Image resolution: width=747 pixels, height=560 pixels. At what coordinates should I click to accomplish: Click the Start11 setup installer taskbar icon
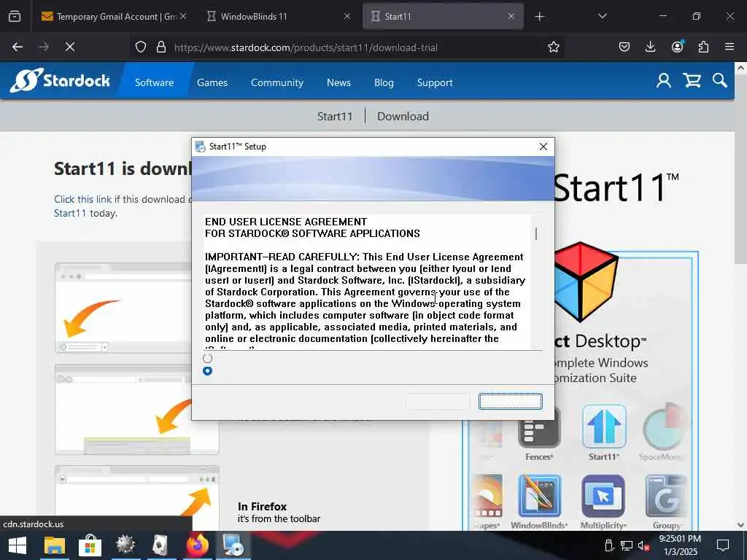(233, 545)
